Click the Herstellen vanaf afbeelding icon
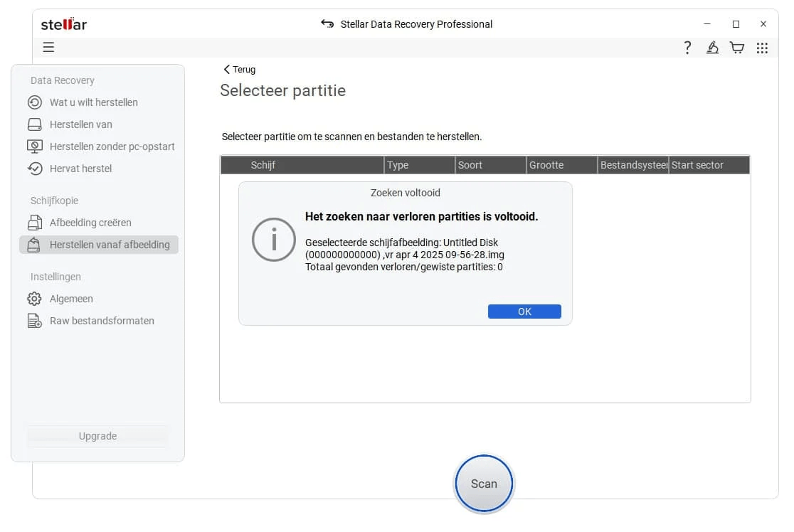 tap(33, 245)
